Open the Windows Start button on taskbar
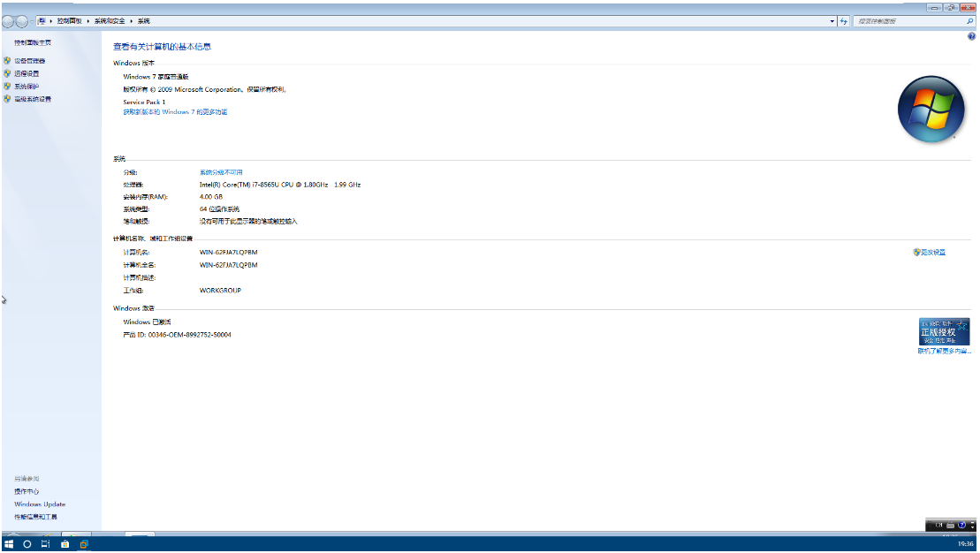The width and height of the screenshot is (980, 553). [9, 544]
